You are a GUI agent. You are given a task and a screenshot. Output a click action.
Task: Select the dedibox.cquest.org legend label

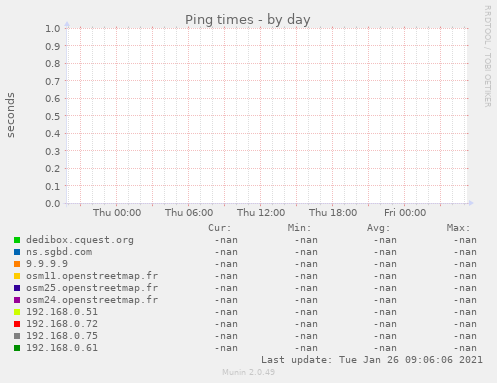(x=80, y=240)
